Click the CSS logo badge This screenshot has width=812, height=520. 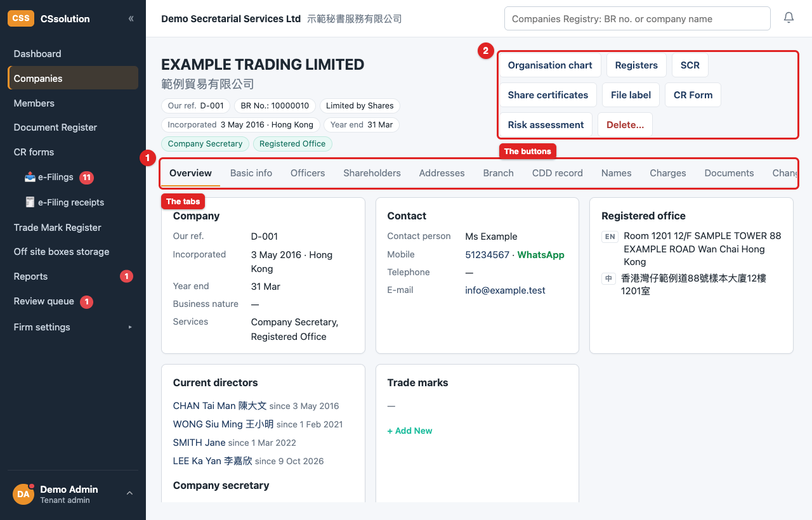(x=21, y=18)
